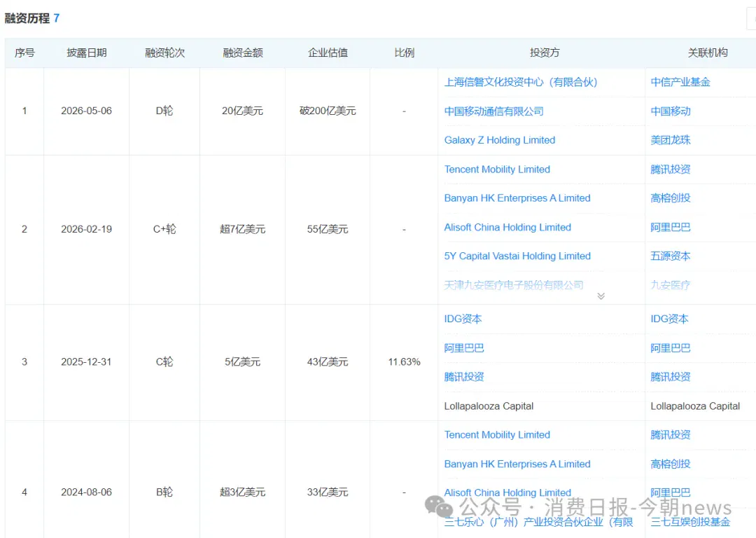Open 中国移动通信有限公司 investor link
The image size is (756, 538).
click(493, 111)
